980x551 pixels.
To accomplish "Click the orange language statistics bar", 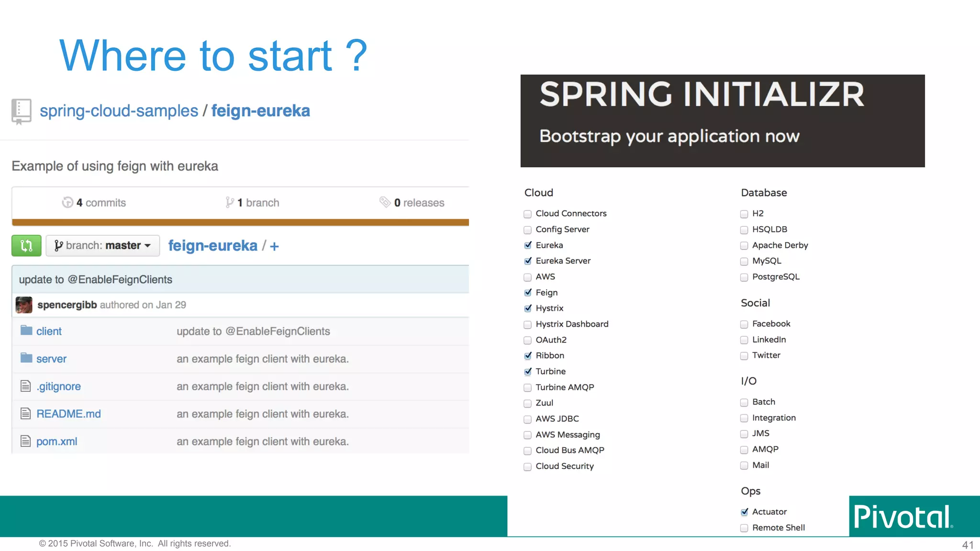I will [x=240, y=222].
